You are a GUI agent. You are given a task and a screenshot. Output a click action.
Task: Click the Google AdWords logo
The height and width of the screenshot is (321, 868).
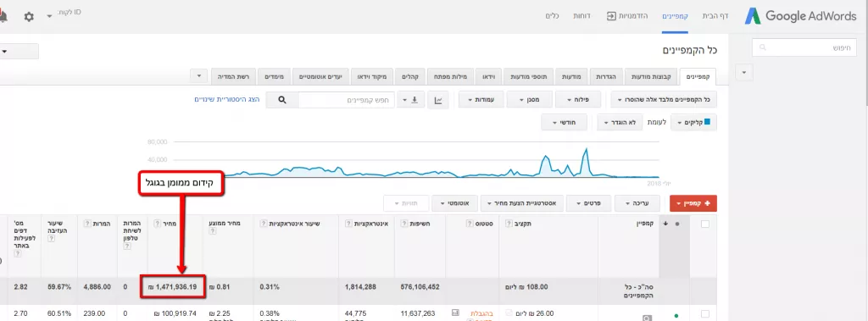pos(800,17)
